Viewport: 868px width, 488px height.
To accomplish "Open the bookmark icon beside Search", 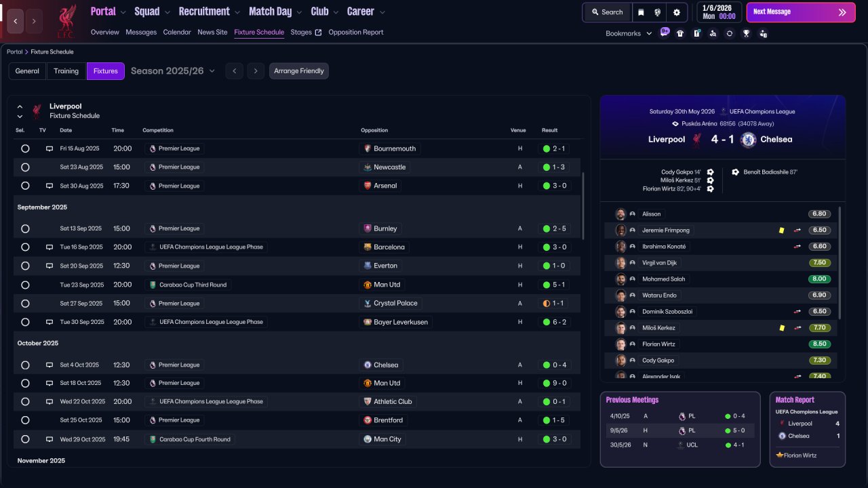I will pos(641,12).
